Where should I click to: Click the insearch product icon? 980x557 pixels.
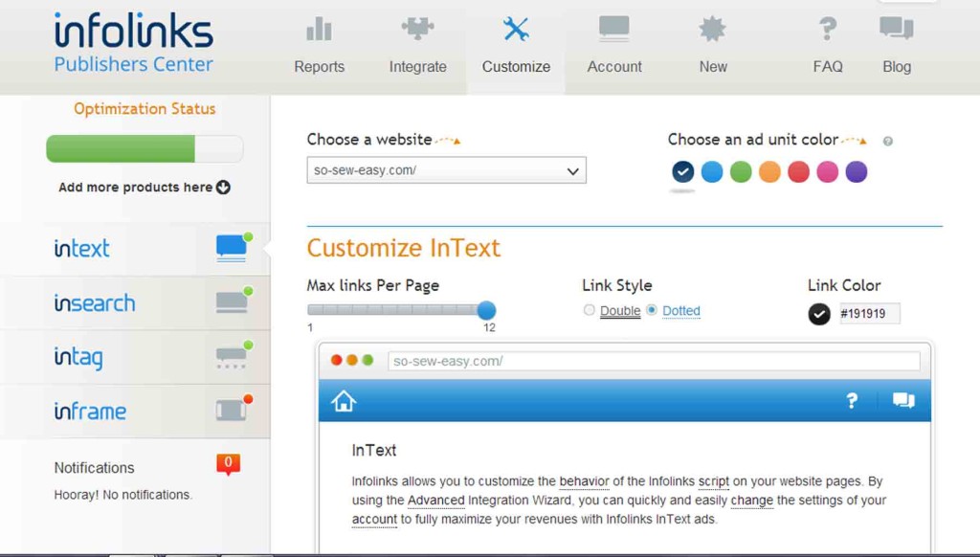(233, 301)
